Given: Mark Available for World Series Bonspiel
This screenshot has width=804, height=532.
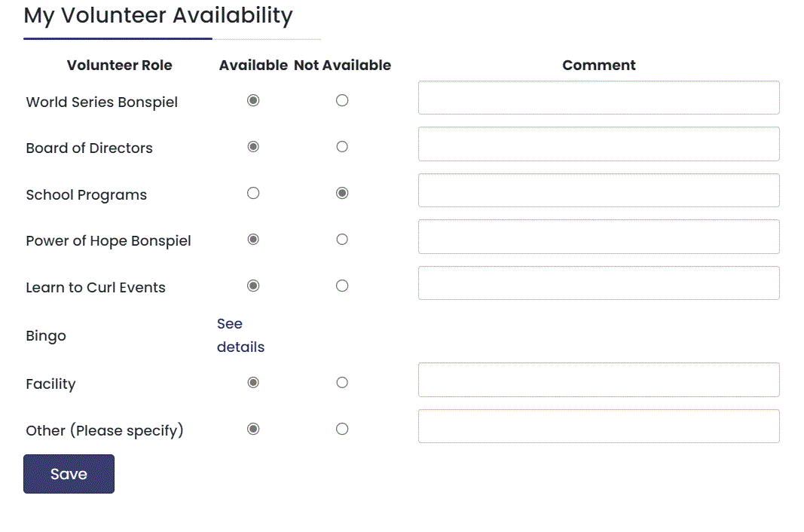Looking at the screenshot, I should click(253, 100).
